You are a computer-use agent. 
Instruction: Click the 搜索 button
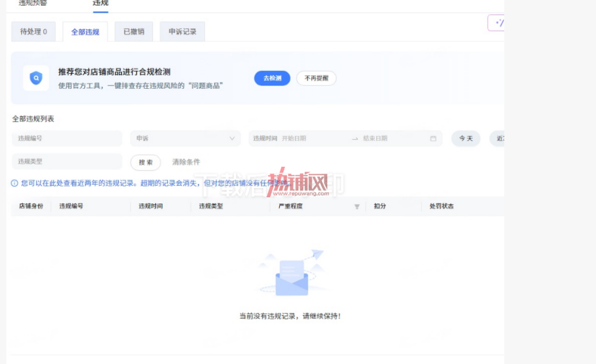[x=145, y=162]
